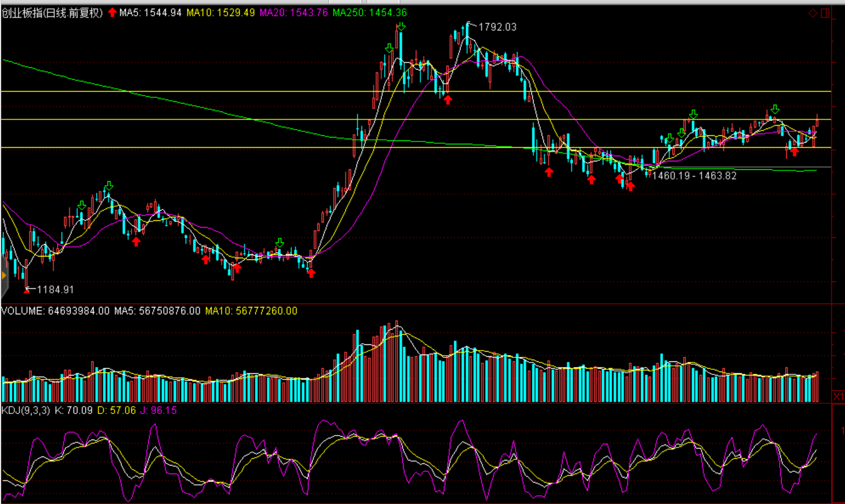Click the volume MA10: 56777260.00 label
The width and height of the screenshot is (845, 504).
[x=251, y=311]
